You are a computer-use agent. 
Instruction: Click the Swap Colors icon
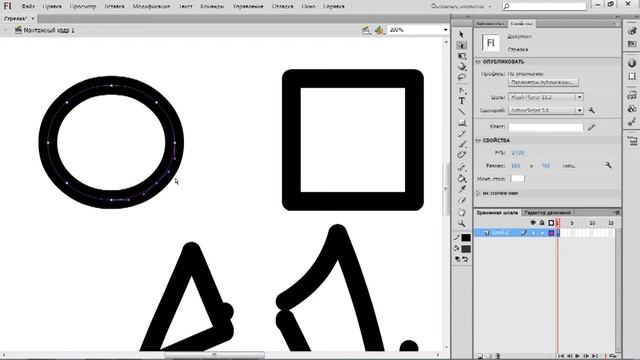(x=465, y=259)
